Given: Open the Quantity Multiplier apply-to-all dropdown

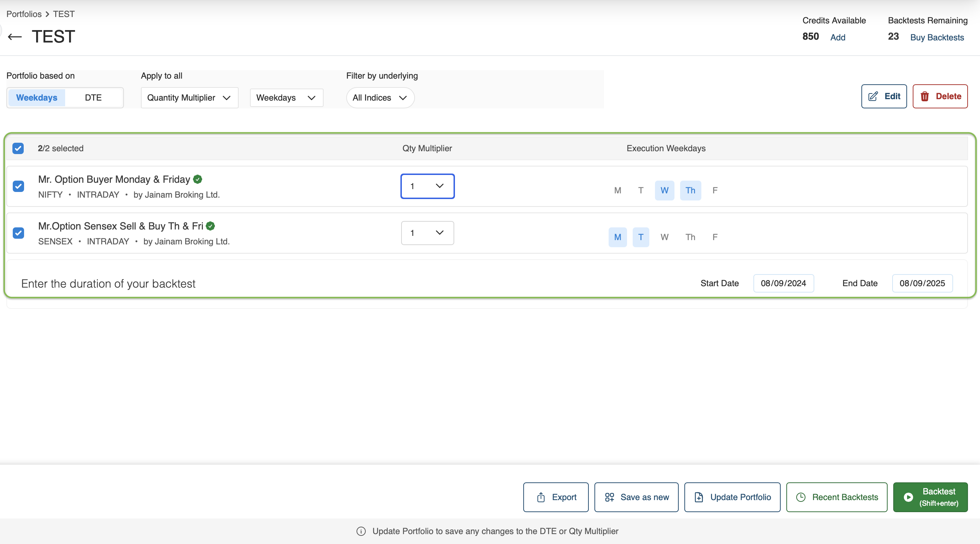Looking at the screenshot, I should (189, 98).
